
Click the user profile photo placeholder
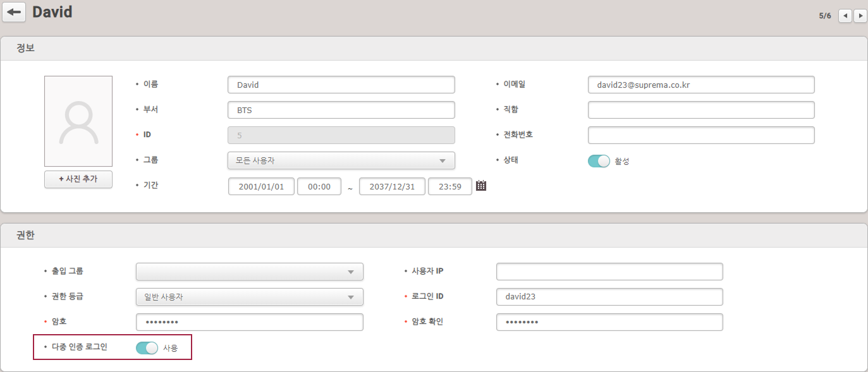(78, 121)
